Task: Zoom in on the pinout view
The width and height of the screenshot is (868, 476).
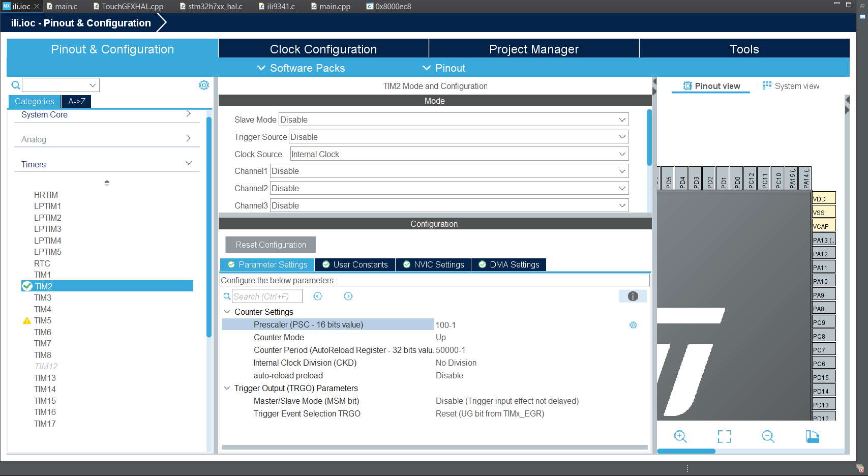Action: (680, 436)
